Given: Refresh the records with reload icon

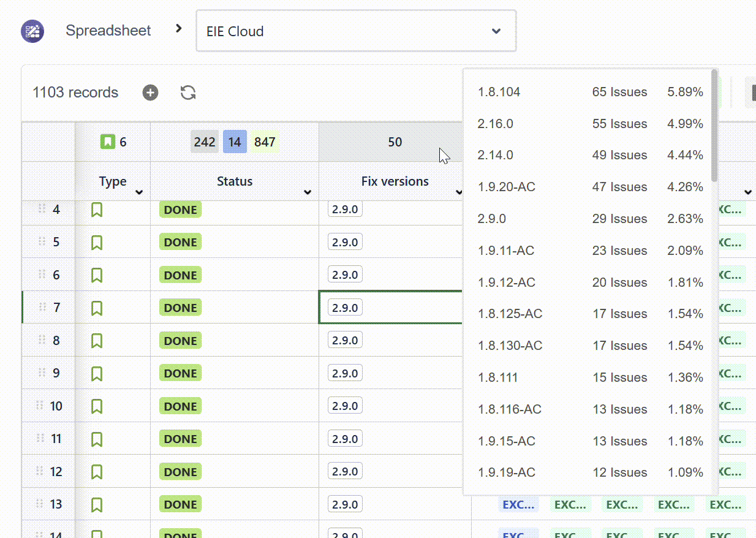Looking at the screenshot, I should coord(188,93).
